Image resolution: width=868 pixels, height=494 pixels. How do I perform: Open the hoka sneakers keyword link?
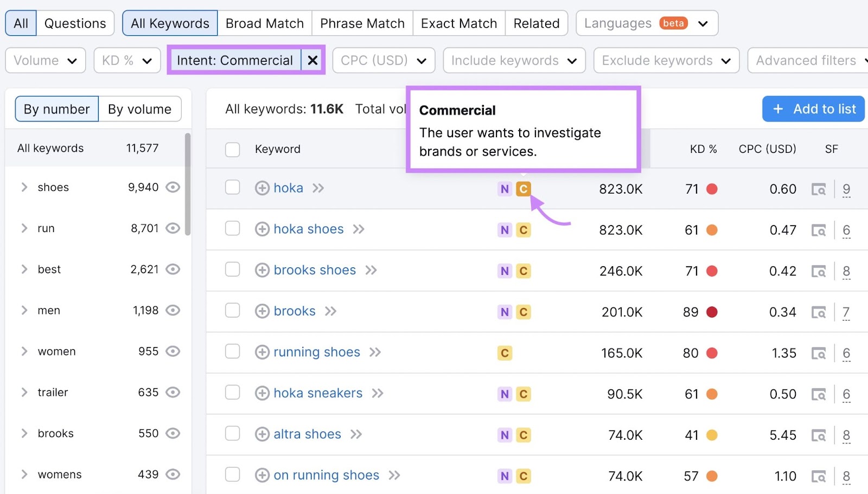point(318,393)
